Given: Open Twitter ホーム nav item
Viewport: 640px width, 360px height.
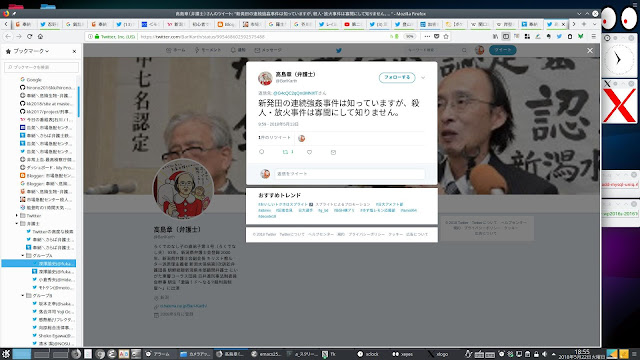Looking at the screenshot, I should point(176,50).
